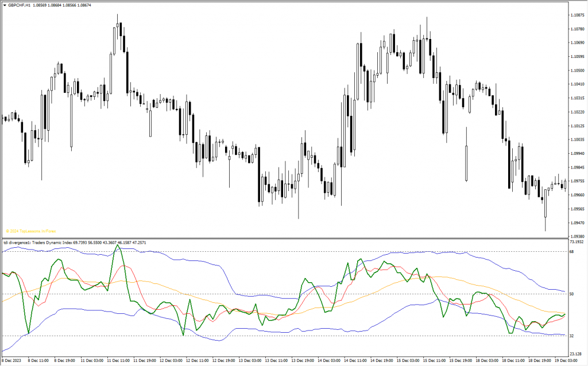Click the 50 level on indicator scale
Screen dimensions: 588x366
coord(571,294)
